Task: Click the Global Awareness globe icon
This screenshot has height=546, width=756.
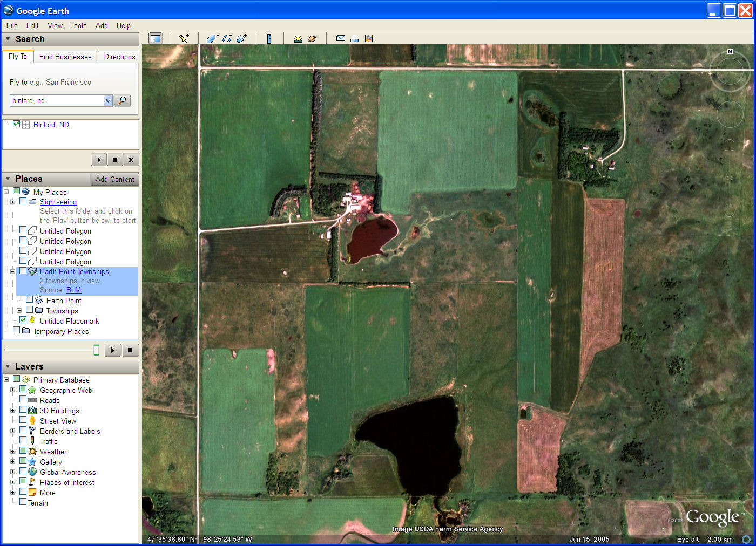Action: point(32,472)
